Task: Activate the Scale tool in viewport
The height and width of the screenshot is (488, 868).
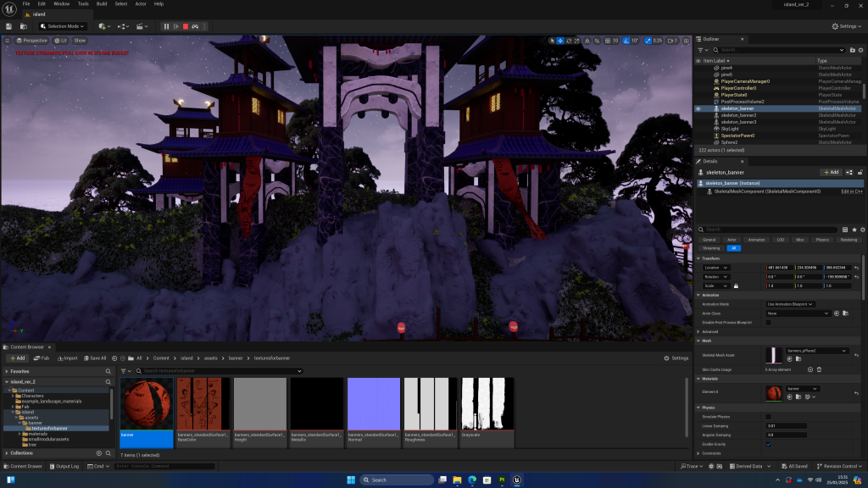Action: point(576,41)
